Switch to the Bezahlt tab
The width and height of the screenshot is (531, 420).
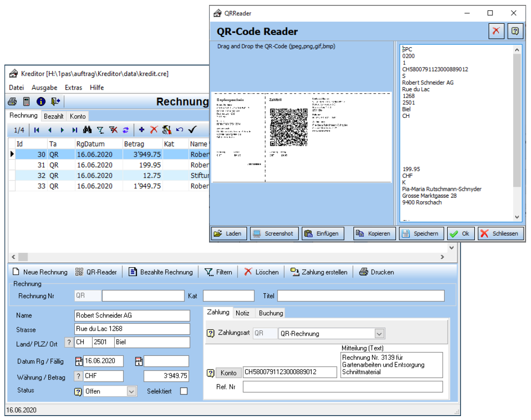tap(53, 116)
